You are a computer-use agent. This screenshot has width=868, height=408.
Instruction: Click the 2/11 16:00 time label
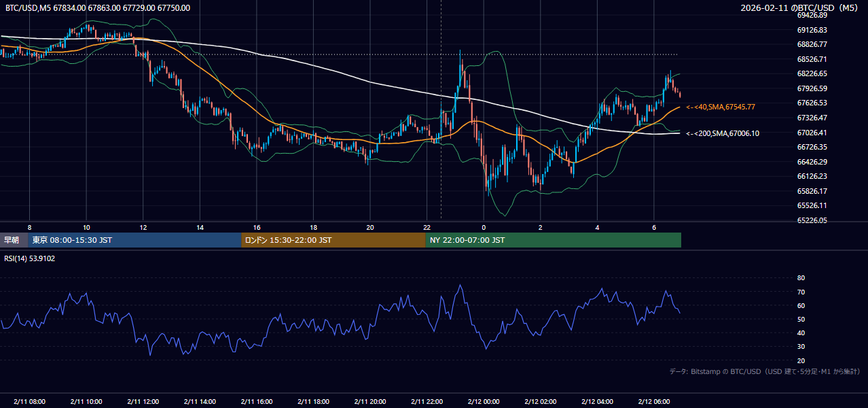[x=257, y=402]
